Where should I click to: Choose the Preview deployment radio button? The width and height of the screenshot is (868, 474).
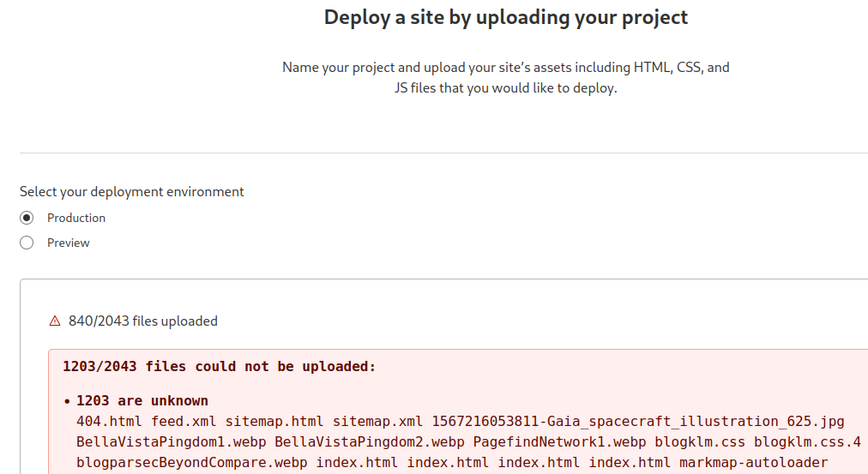27,243
